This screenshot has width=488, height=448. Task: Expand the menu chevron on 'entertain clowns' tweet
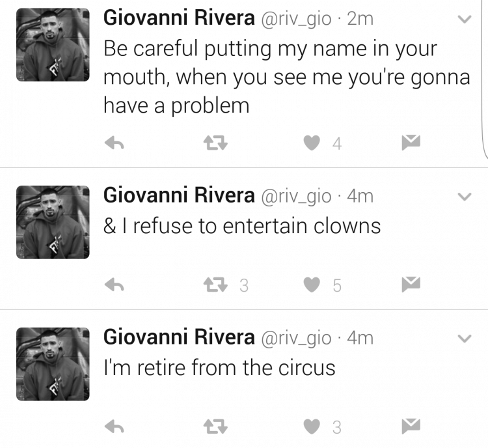tap(465, 197)
